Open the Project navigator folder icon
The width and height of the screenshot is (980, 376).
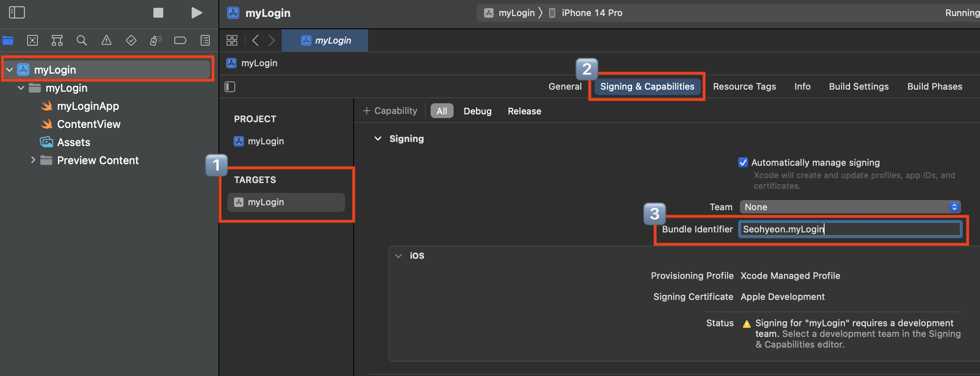click(x=8, y=40)
